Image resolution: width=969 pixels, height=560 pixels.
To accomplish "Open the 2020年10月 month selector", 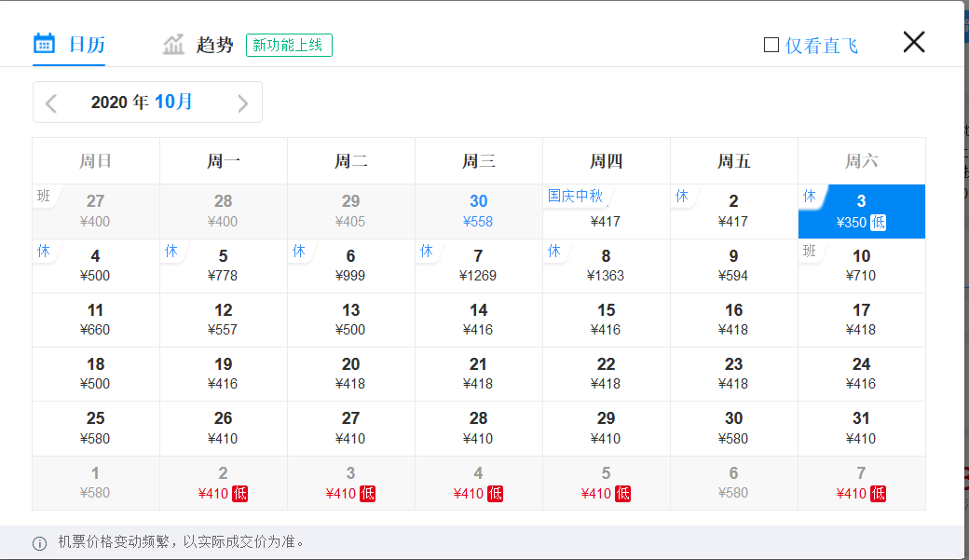I will (143, 102).
